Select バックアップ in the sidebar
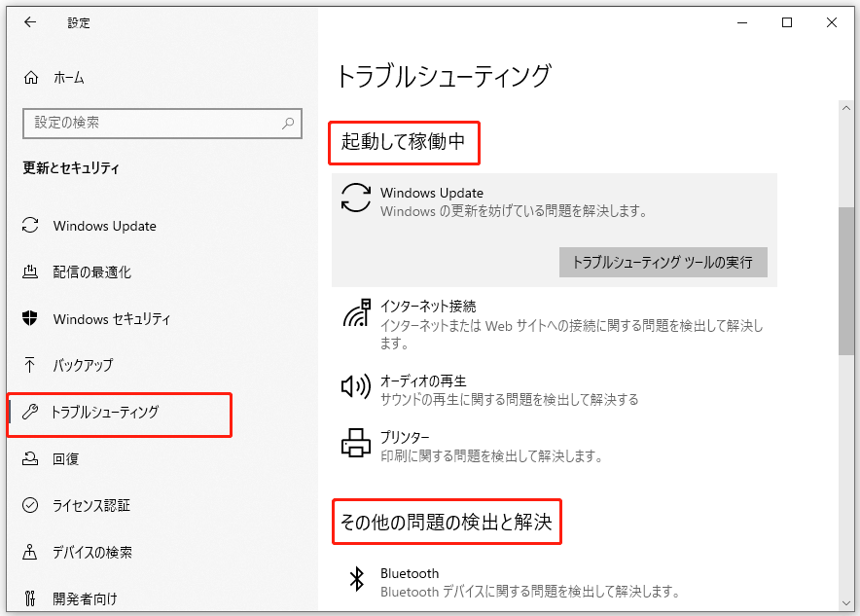Screen dimensions: 860x616 pos(83,366)
